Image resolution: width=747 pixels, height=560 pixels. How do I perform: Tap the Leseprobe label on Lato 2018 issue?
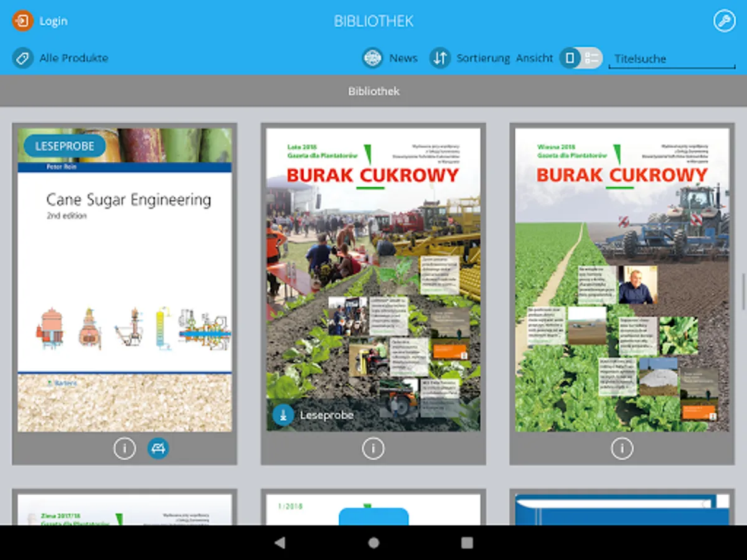pos(327,415)
